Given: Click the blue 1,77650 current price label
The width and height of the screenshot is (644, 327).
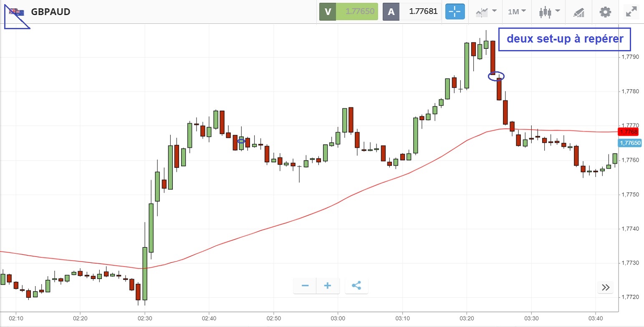Looking at the screenshot, I should 630,143.
